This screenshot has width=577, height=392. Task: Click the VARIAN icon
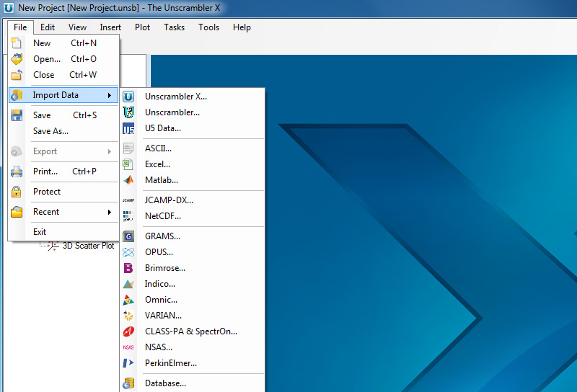[128, 316]
